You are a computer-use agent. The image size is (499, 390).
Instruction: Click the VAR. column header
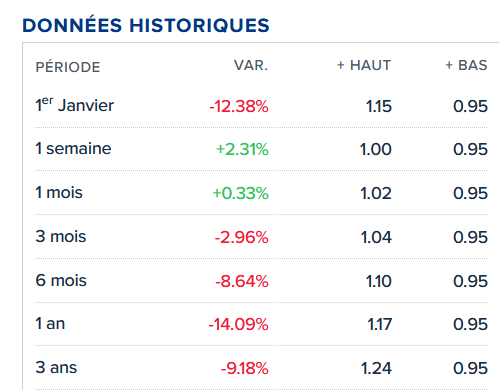pos(251,65)
